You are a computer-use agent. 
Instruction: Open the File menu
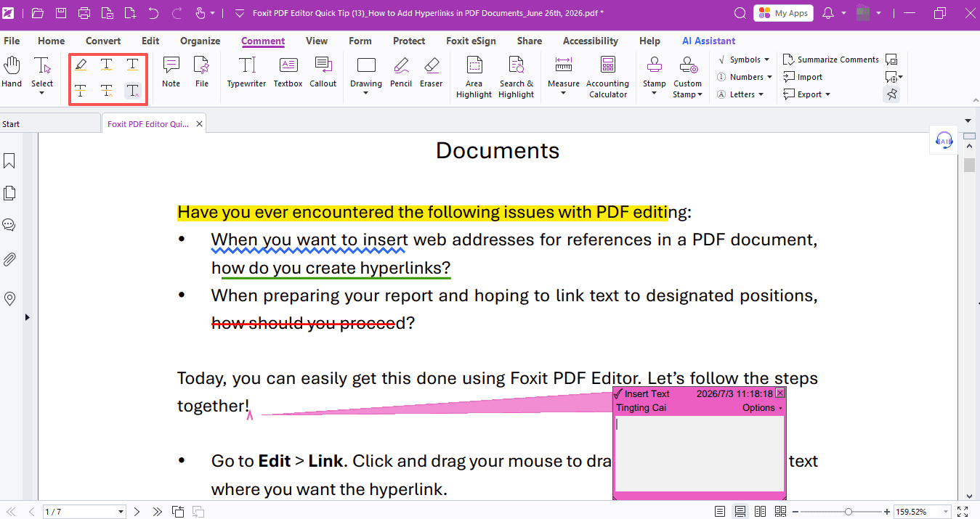(x=12, y=41)
